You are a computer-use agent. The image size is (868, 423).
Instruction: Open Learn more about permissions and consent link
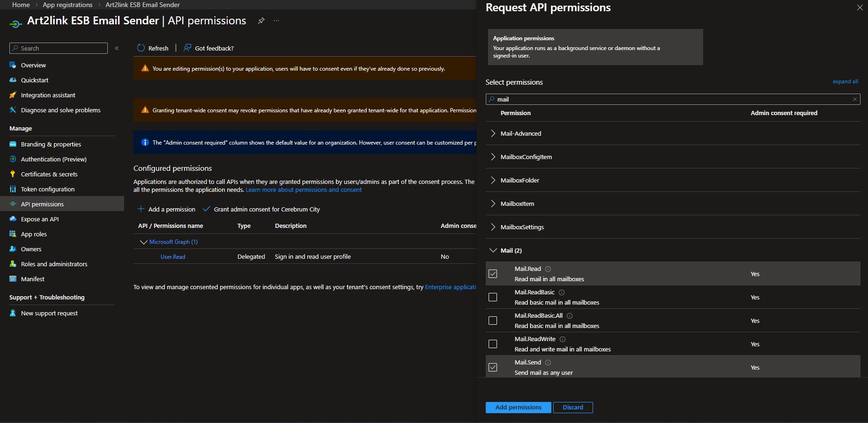[x=304, y=190]
